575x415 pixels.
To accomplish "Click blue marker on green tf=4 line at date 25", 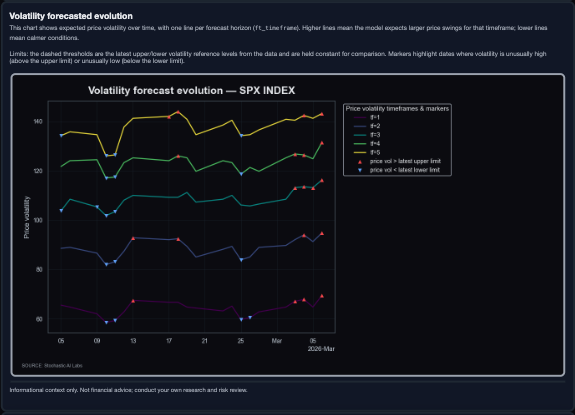I will pos(241,174).
